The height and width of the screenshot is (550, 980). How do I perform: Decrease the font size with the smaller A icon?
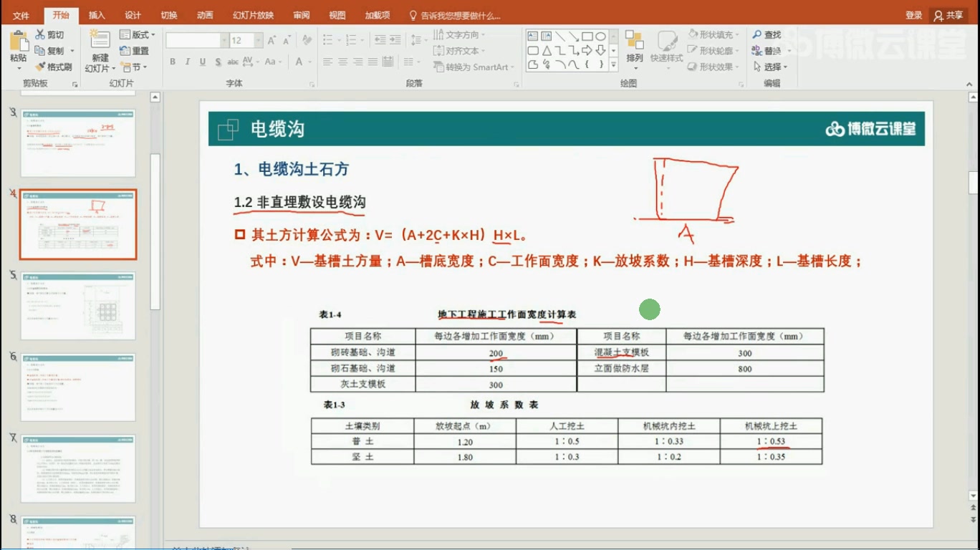click(x=287, y=41)
